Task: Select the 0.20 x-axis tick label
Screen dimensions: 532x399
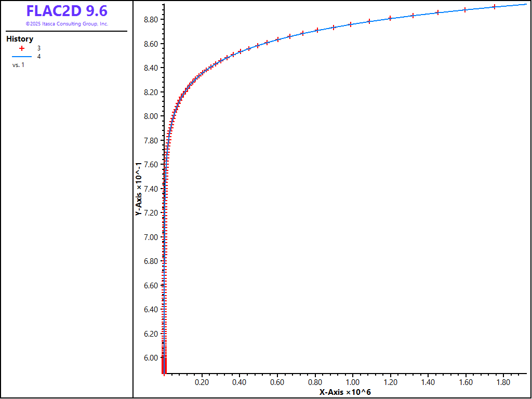Action: [202, 382]
